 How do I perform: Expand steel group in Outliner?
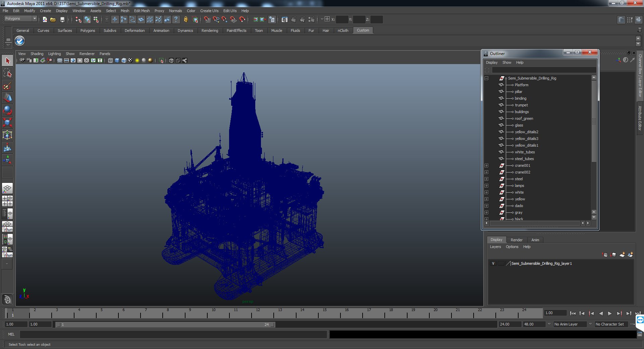[486, 179]
